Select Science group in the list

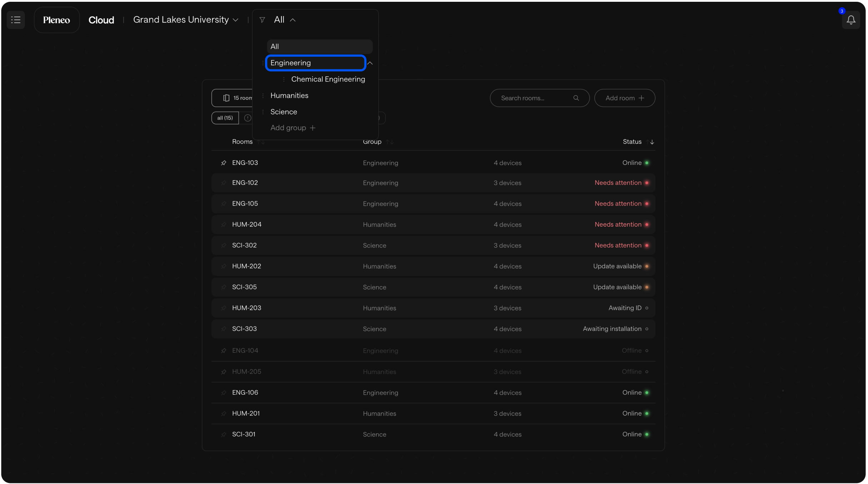point(284,112)
